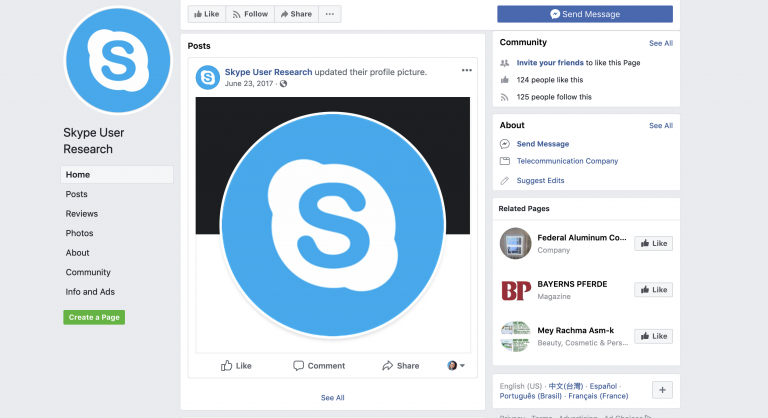
Task: Click the messenger icon in the About panel
Action: [x=504, y=144]
